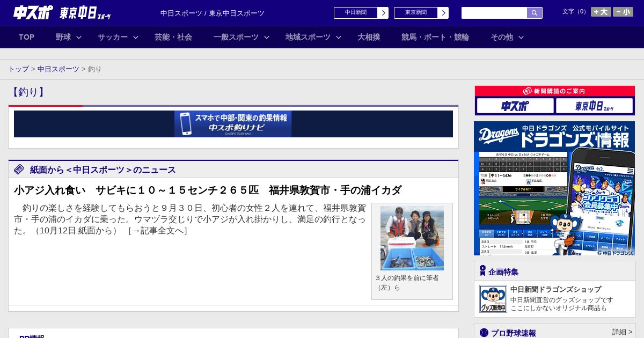Open the 芸能・社会 menu item

click(173, 37)
